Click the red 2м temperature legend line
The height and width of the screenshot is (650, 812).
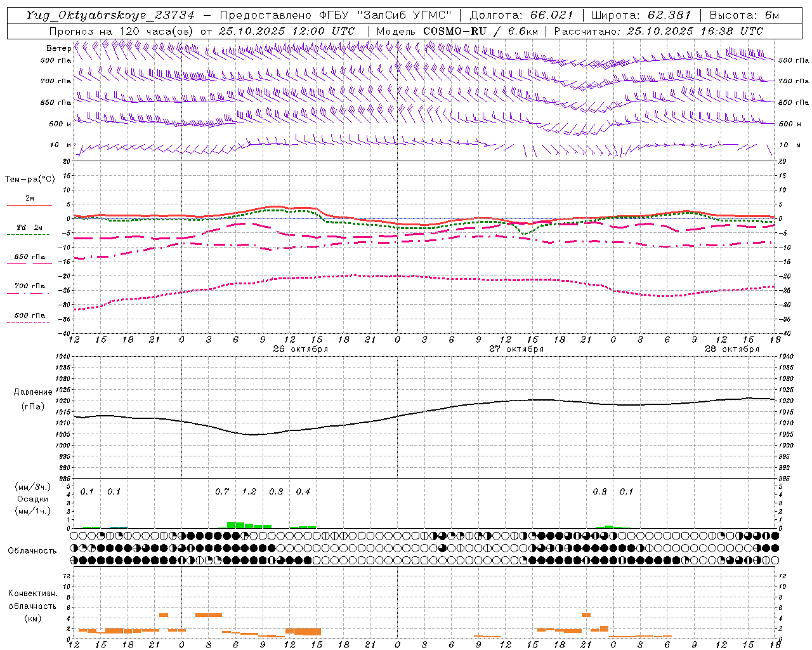pyautogui.click(x=29, y=205)
